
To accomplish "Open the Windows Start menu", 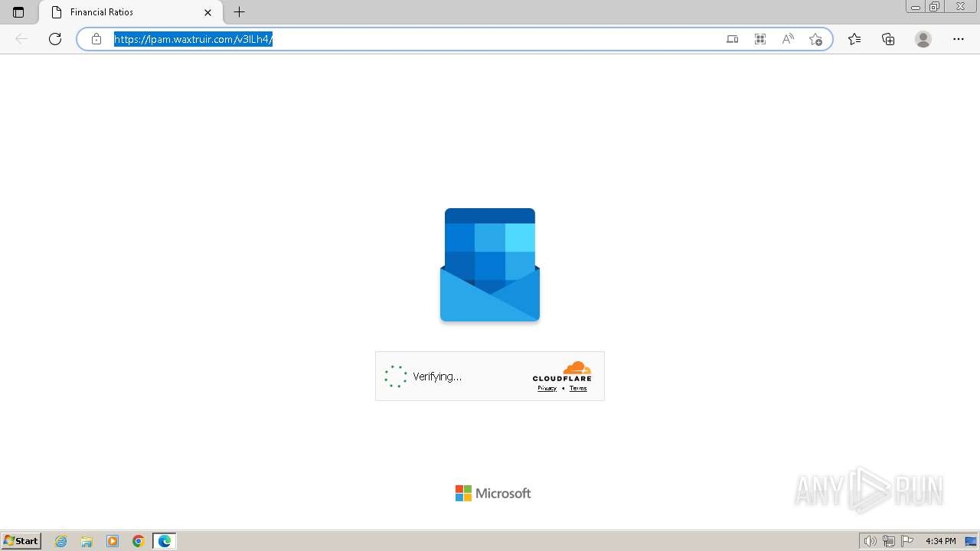I will (x=21, y=540).
